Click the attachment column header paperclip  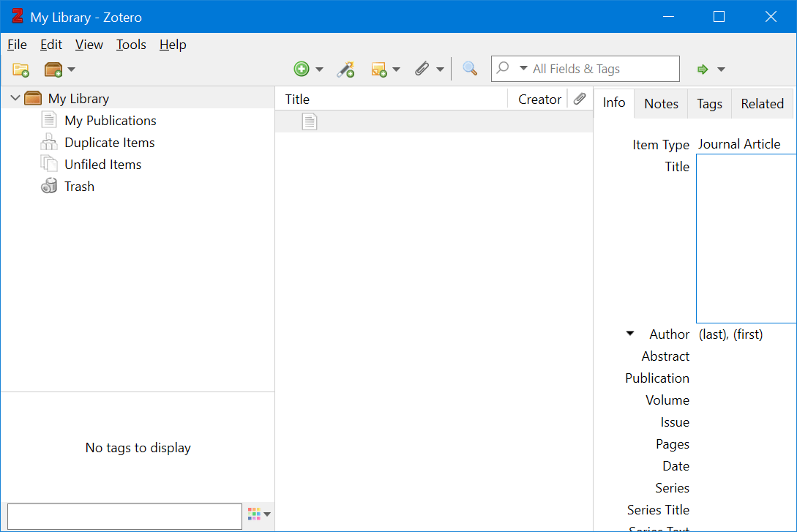(x=579, y=98)
